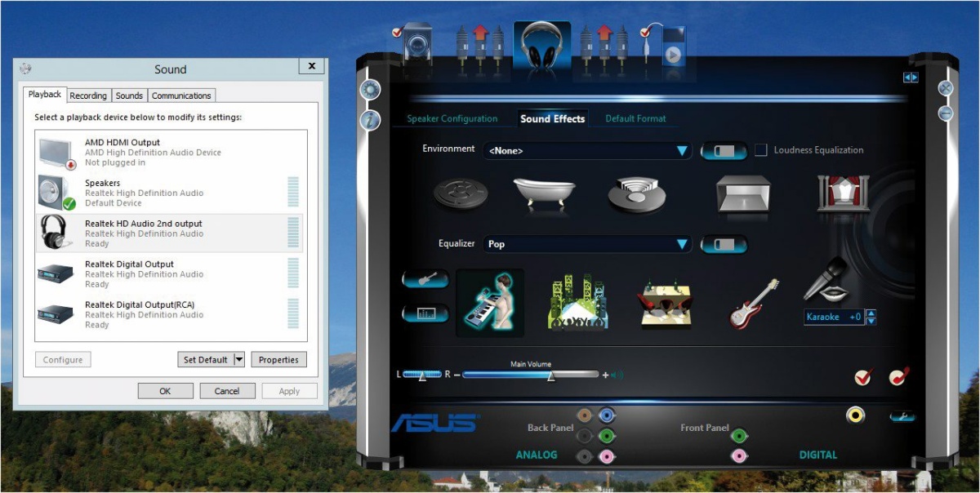Select Realtek Digital Output(RCA) device

(x=170, y=314)
